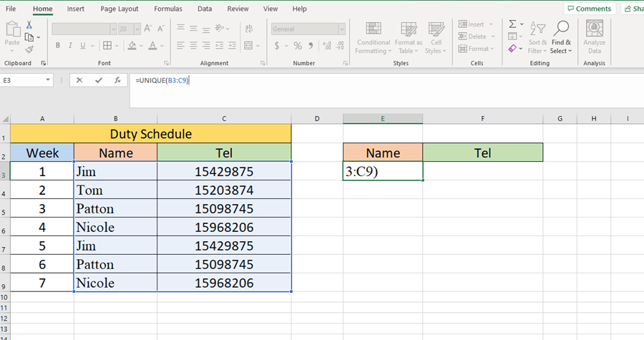Image resolution: width=644 pixels, height=340 pixels.
Task: Toggle Bold formatting
Action: [x=58, y=46]
